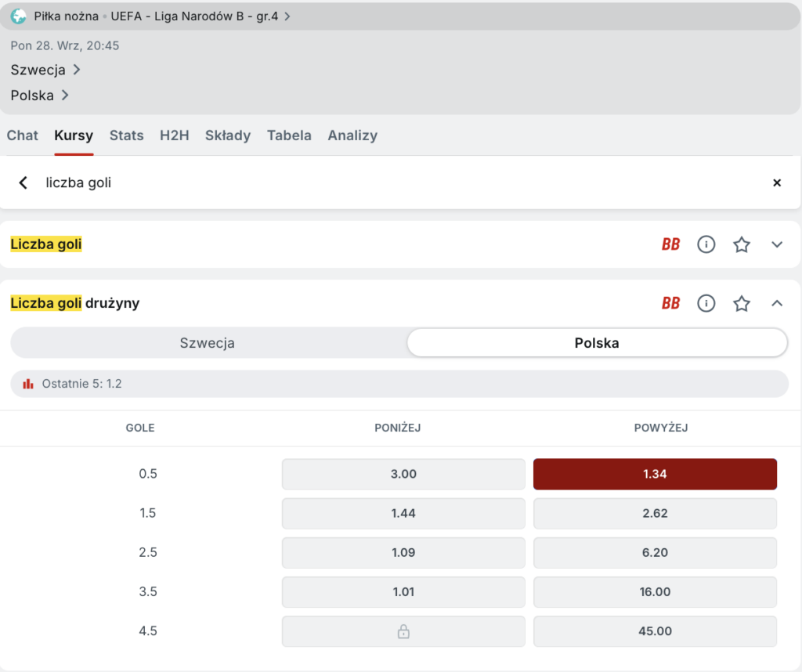This screenshot has width=802, height=672.
Task: Favorite the Liczba goli drużyny market star
Action: pos(742,303)
